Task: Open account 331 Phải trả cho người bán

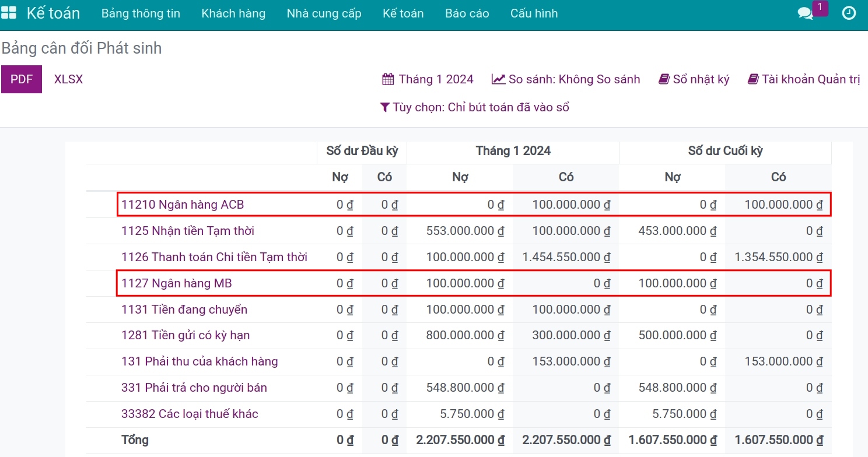Action: pyautogui.click(x=194, y=388)
